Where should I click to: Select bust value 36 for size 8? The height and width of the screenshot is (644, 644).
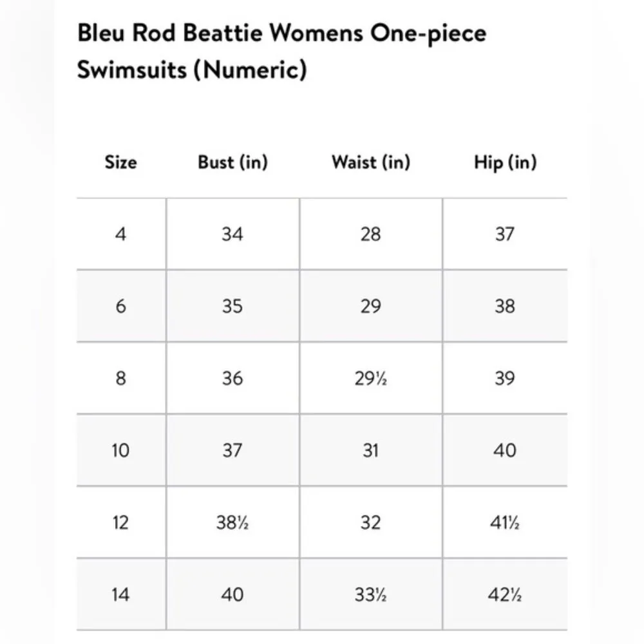232,378
